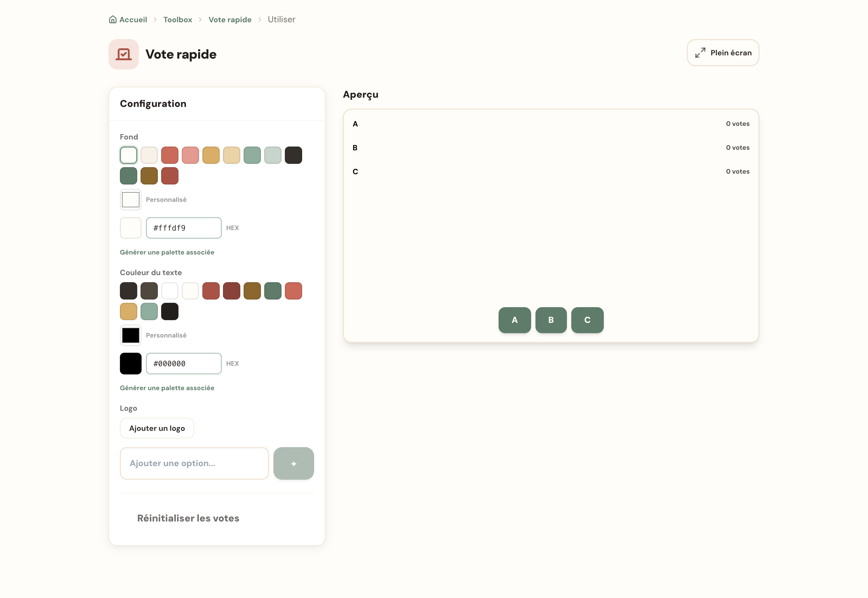Vote for option B in preview
The width and height of the screenshot is (868, 598).
coord(551,320)
